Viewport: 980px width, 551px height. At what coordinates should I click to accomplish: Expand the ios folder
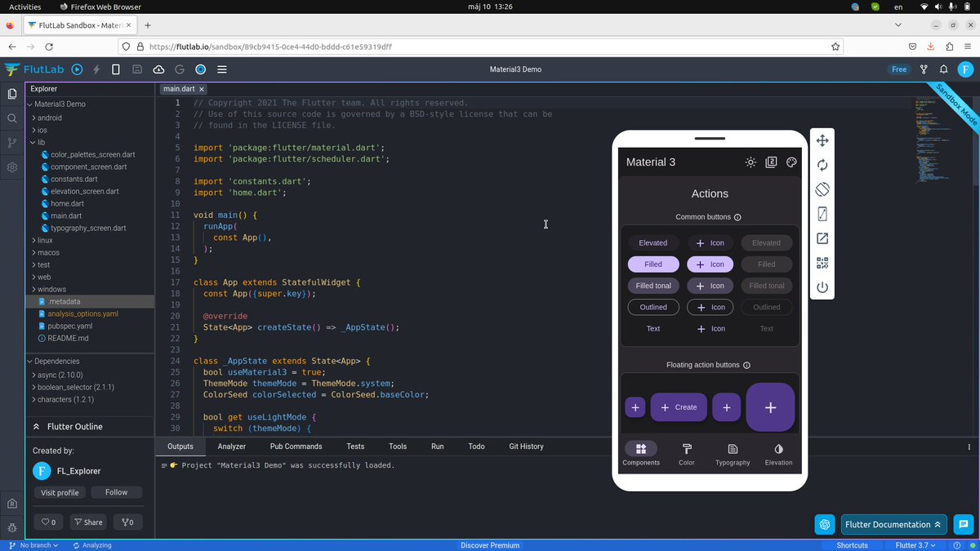(34, 130)
